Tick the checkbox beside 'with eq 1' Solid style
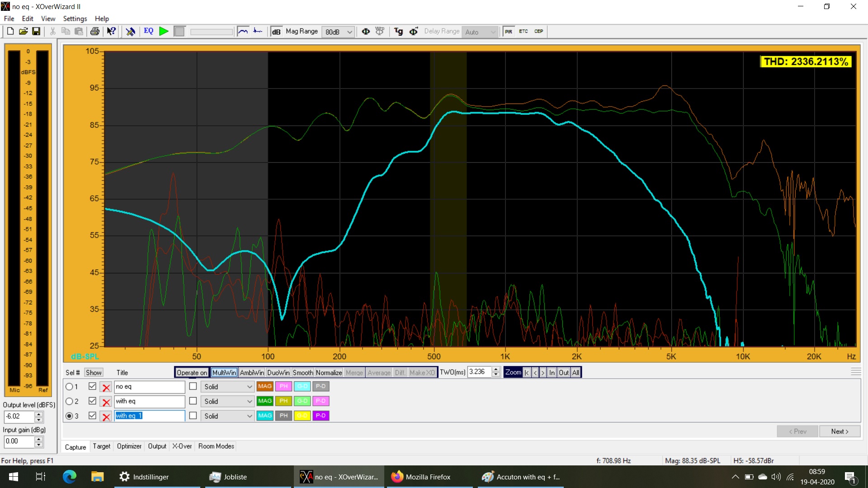This screenshot has height=488, width=868. pyautogui.click(x=193, y=415)
